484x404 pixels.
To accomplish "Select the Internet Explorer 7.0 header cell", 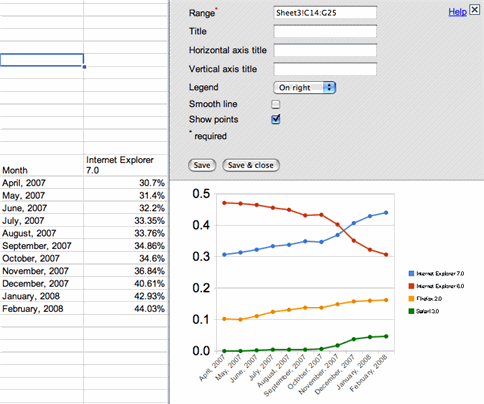I will tap(126, 165).
